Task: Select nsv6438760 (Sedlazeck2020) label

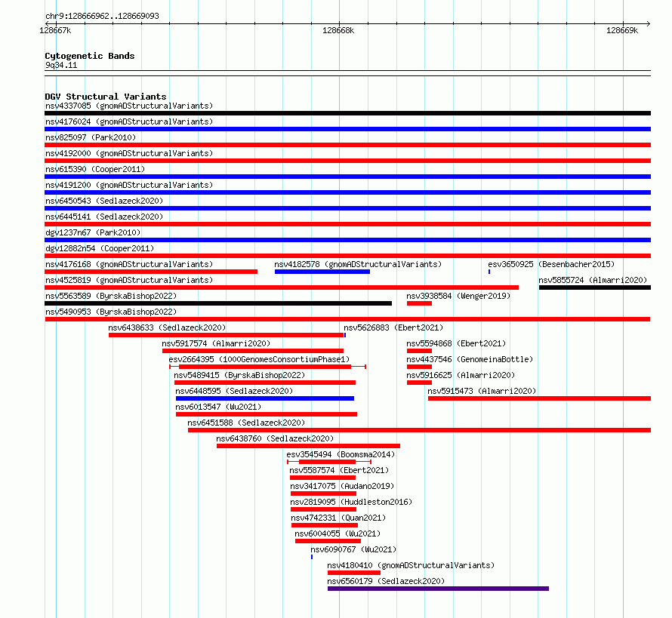Action: tap(275, 438)
